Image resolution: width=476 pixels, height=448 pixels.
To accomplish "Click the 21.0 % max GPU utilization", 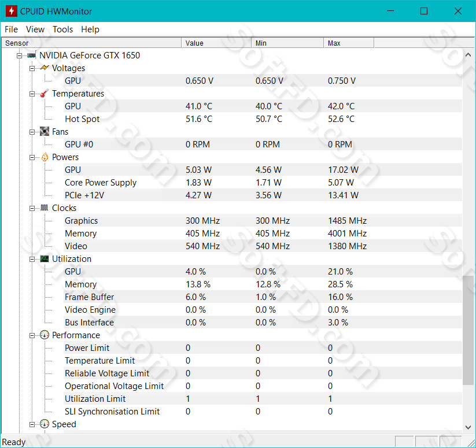I will click(340, 272).
